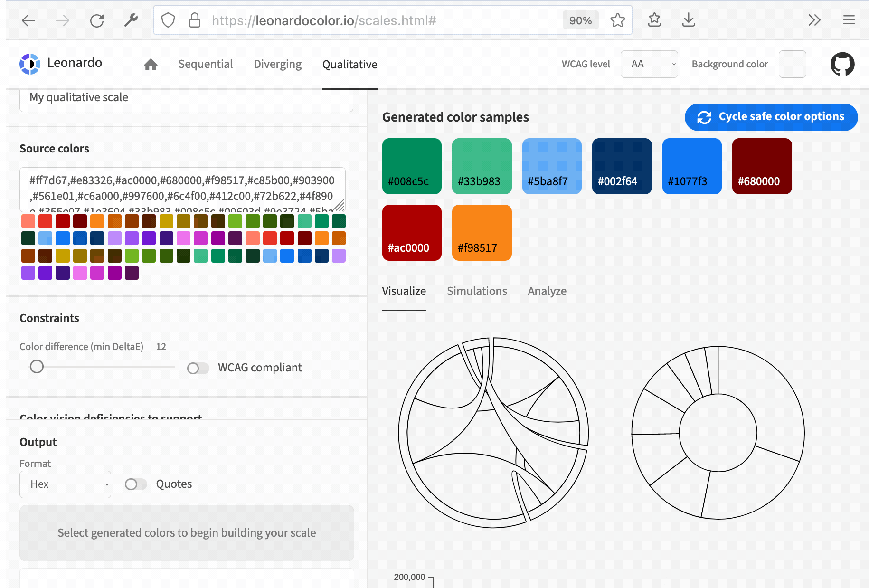Turn on the Quotes toggle
The width and height of the screenshot is (869, 588).
point(136,484)
